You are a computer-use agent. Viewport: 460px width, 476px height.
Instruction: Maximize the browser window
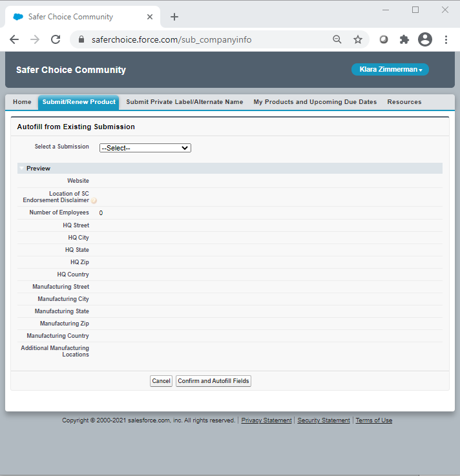[x=415, y=10]
